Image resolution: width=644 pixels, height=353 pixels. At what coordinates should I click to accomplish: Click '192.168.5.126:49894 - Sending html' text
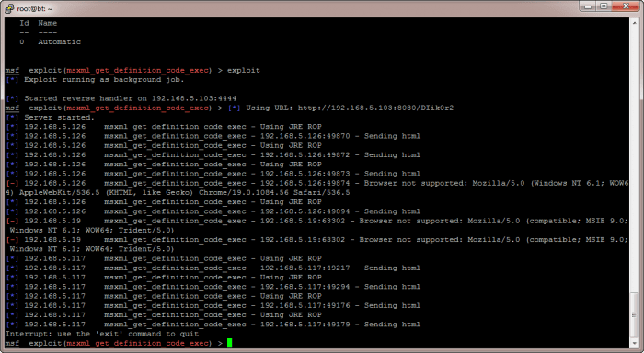pos(340,211)
